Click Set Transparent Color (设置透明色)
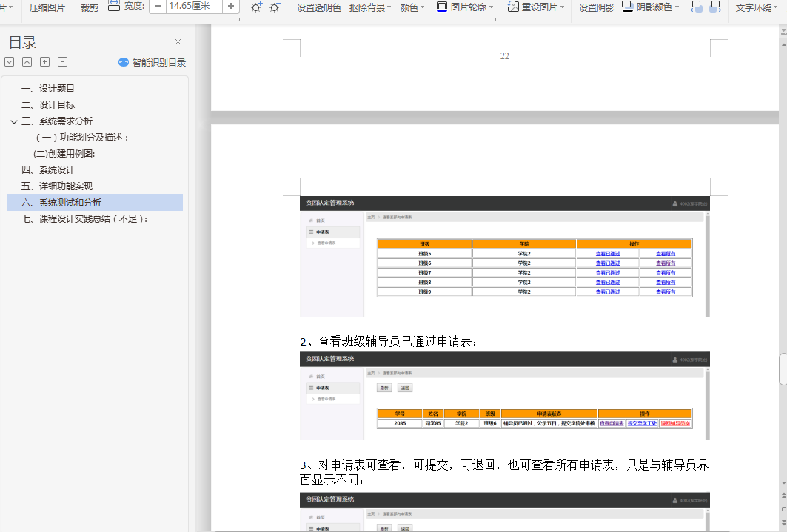The image size is (787, 532). pyautogui.click(x=318, y=7)
